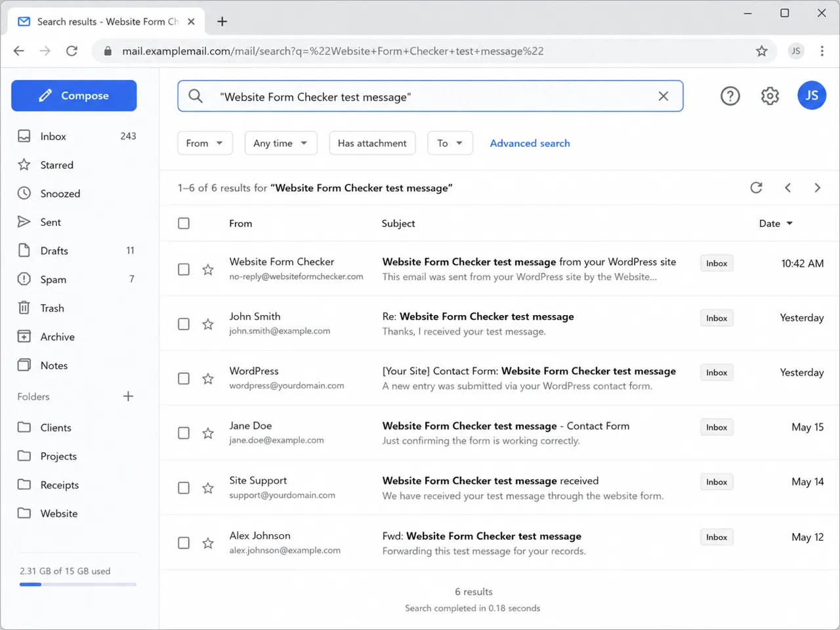Expand the Any time filter dropdown
The width and height of the screenshot is (840, 630).
coord(281,143)
